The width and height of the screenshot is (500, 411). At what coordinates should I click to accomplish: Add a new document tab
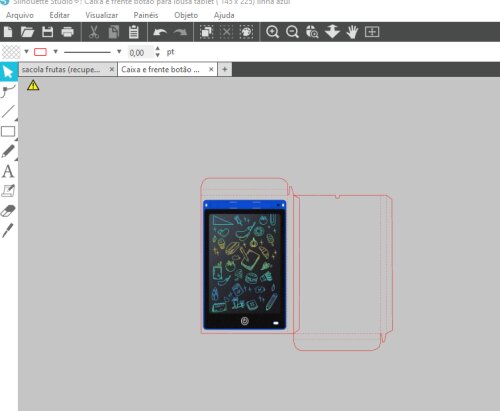[x=225, y=69]
